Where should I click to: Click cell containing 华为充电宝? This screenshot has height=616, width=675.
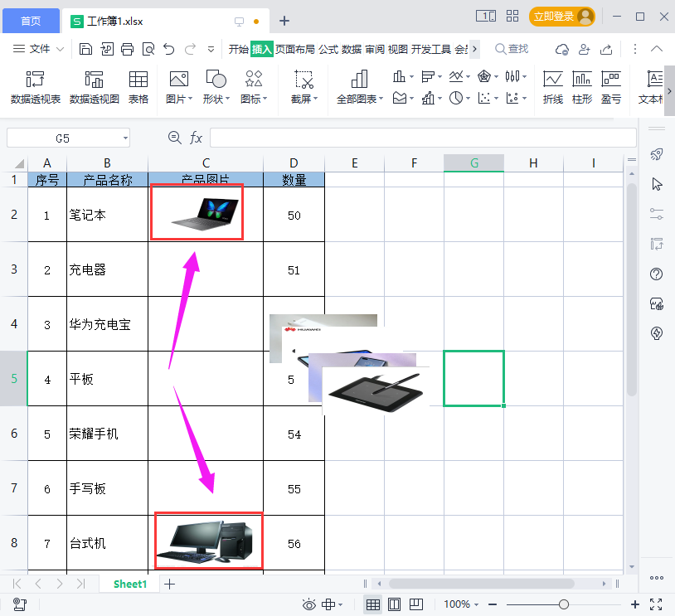coord(107,323)
